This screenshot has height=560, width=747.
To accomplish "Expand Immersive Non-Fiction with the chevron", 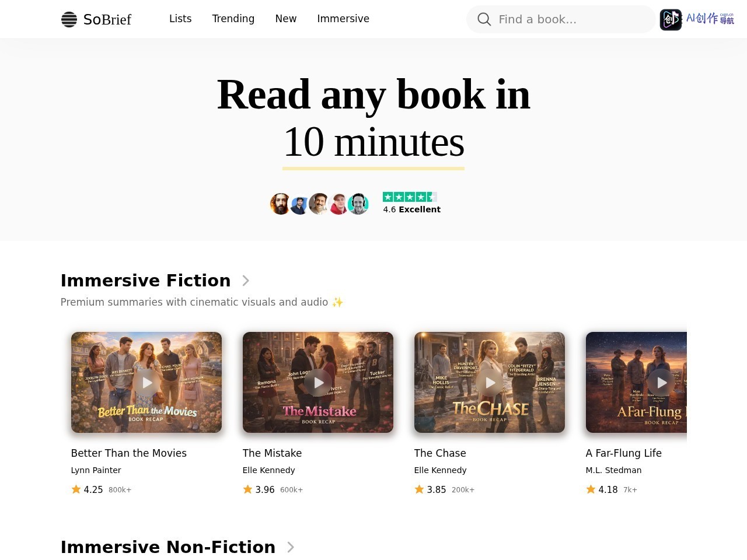I will click(x=291, y=547).
